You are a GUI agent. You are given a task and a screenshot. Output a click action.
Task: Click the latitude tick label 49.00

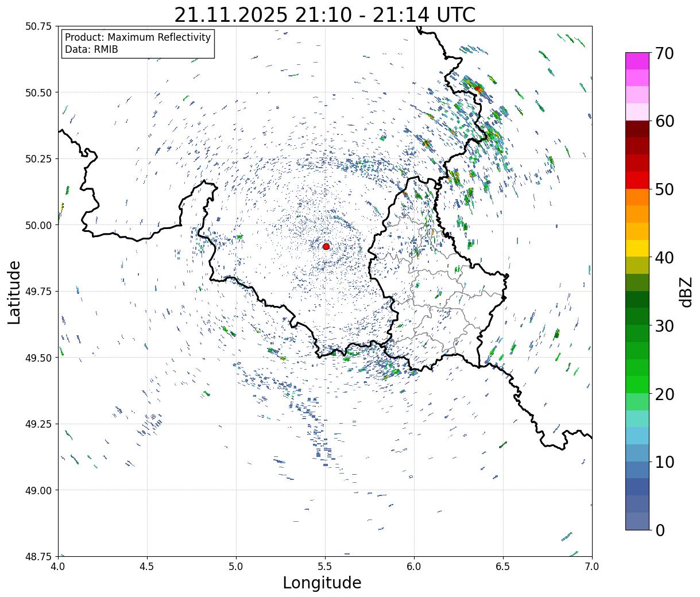[x=38, y=490]
